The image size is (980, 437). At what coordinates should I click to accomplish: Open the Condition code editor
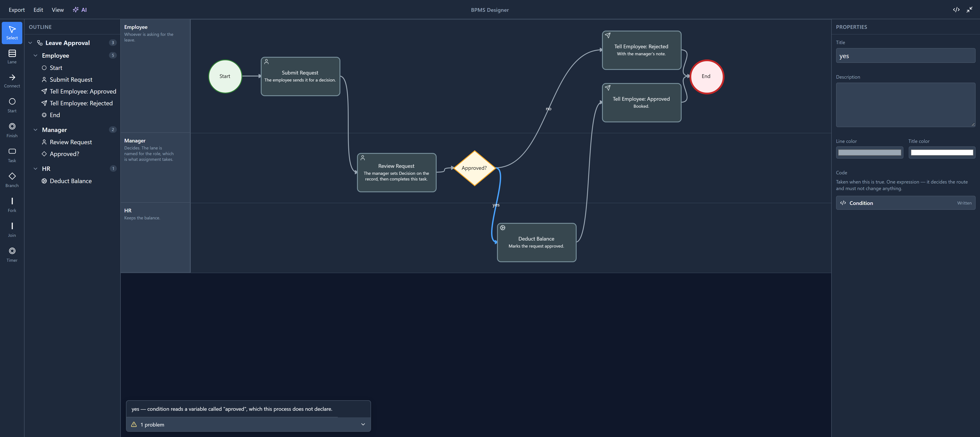point(905,203)
